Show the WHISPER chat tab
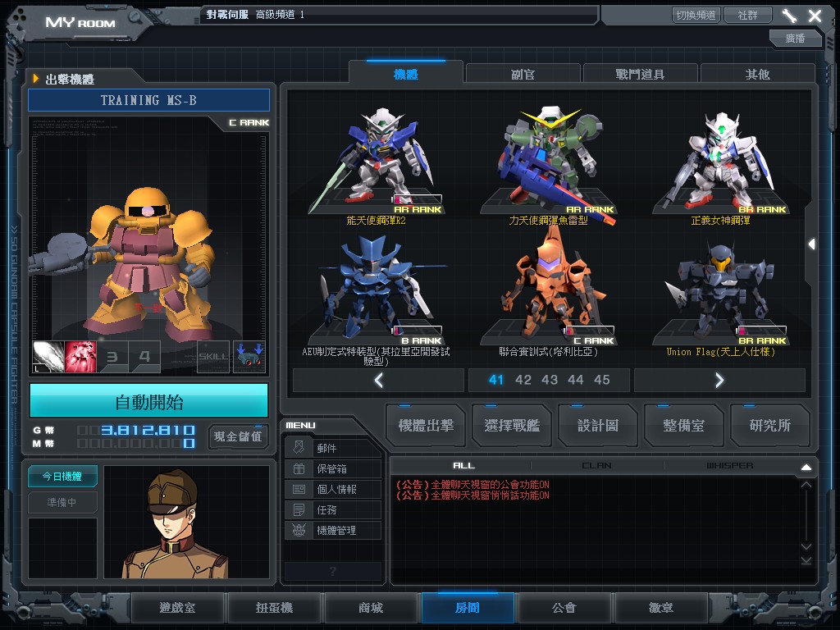This screenshot has height=630, width=840. (729, 466)
